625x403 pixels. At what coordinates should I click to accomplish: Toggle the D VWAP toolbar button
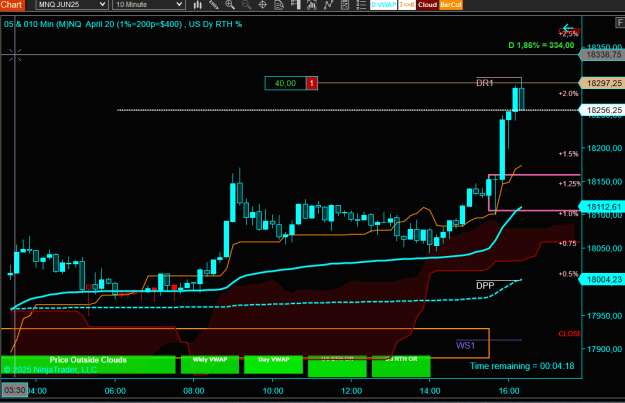point(383,5)
